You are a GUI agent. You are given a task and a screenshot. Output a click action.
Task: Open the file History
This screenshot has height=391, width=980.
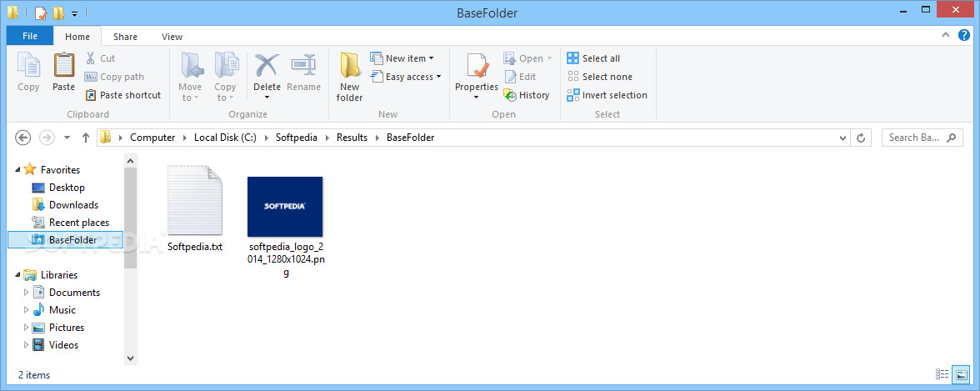[527, 95]
